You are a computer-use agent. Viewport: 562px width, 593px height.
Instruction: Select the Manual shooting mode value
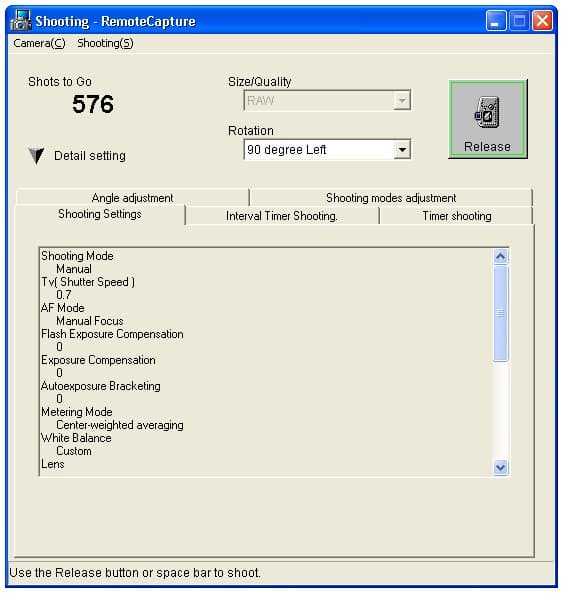click(74, 269)
